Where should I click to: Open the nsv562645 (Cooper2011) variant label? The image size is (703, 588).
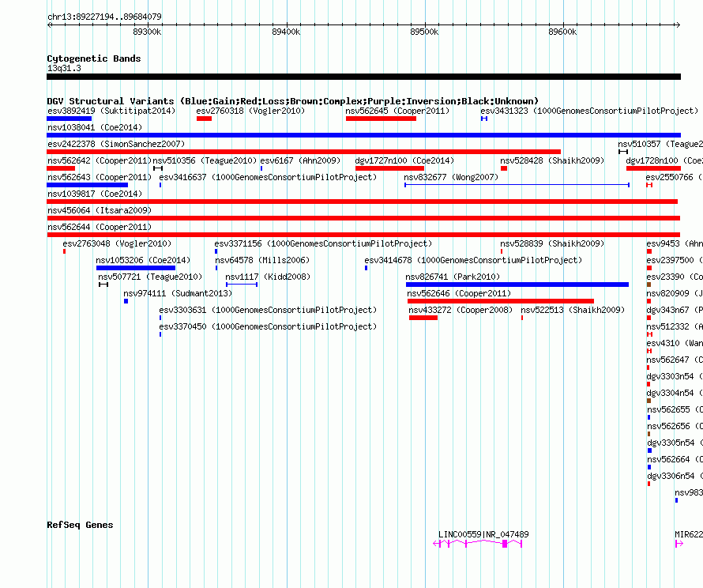(x=397, y=111)
